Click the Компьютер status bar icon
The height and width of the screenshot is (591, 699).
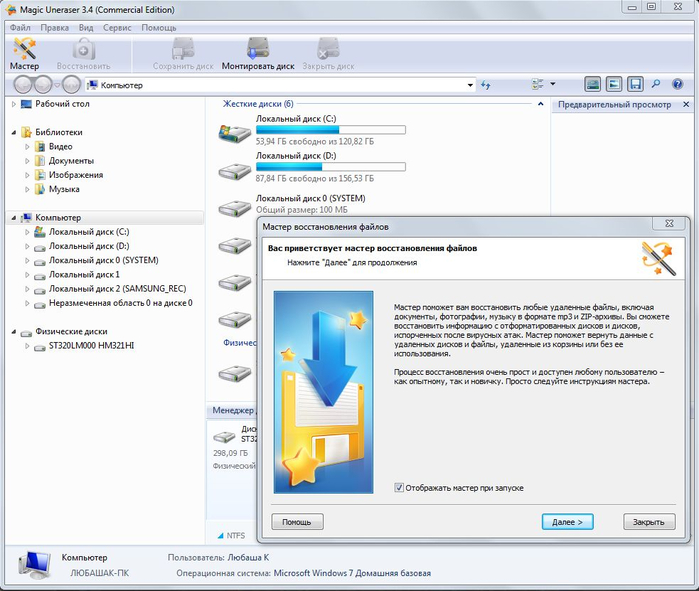point(34,565)
